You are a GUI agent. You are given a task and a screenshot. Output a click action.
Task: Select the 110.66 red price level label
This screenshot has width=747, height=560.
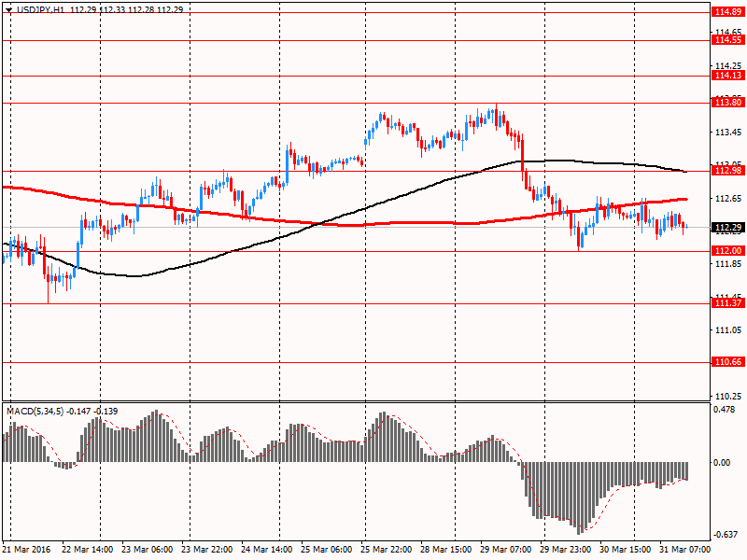(x=728, y=362)
